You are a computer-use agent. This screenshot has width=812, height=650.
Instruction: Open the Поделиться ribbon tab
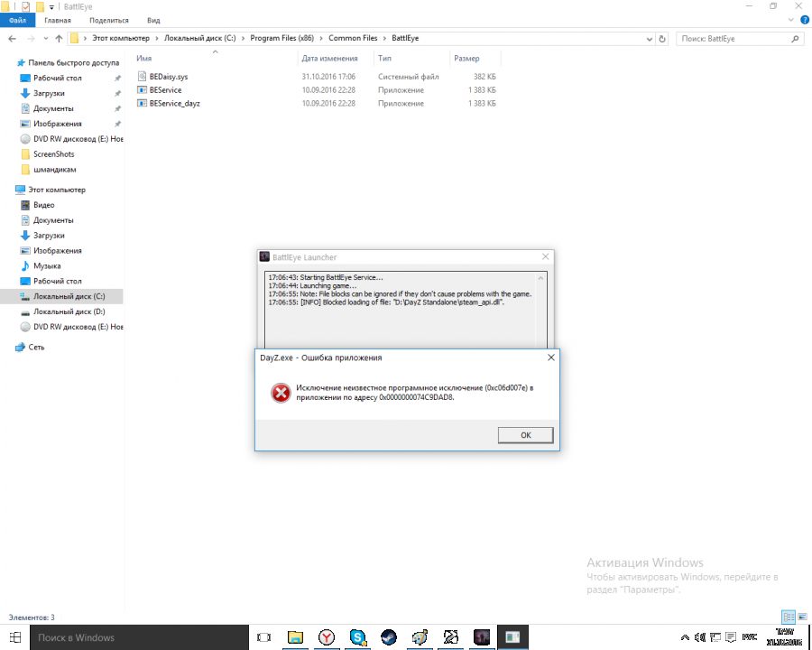[x=109, y=20]
